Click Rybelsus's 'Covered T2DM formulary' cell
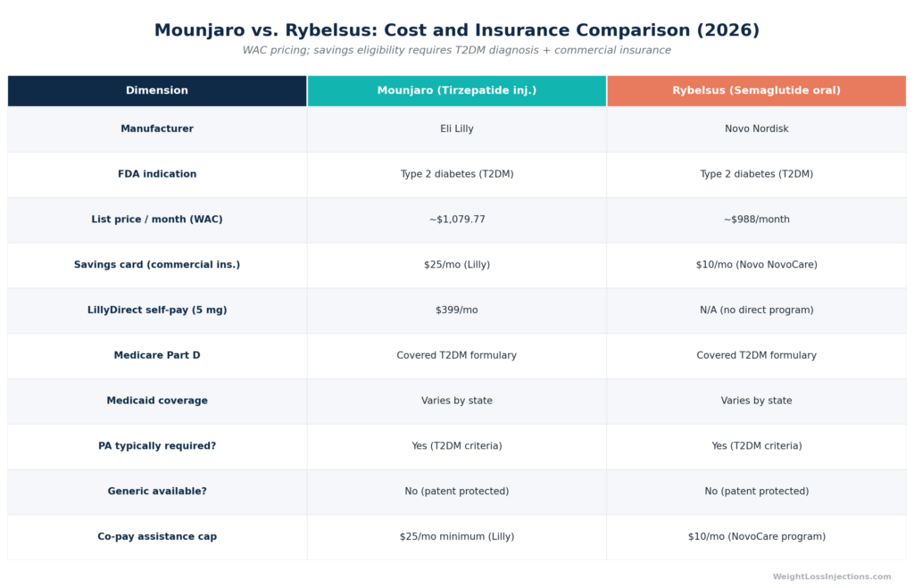914x588 pixels. pyautogui.click(x=757, y=355)
